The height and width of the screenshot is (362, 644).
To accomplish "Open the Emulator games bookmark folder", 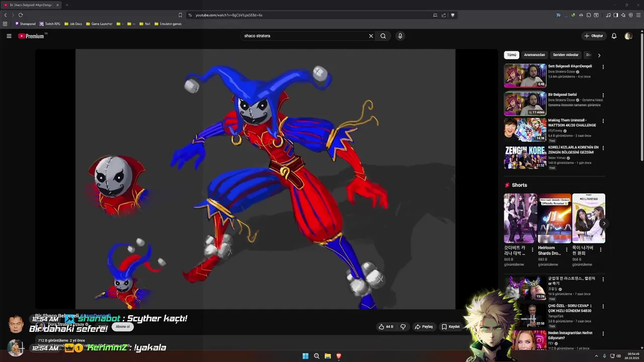I will coord(168,24).
